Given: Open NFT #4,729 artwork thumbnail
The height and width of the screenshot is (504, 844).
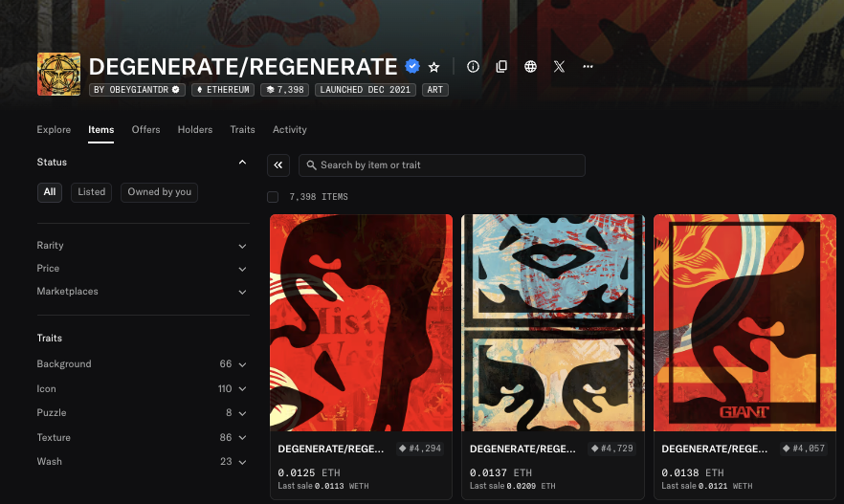Looking at the screenshot, I should click(553, 322).
